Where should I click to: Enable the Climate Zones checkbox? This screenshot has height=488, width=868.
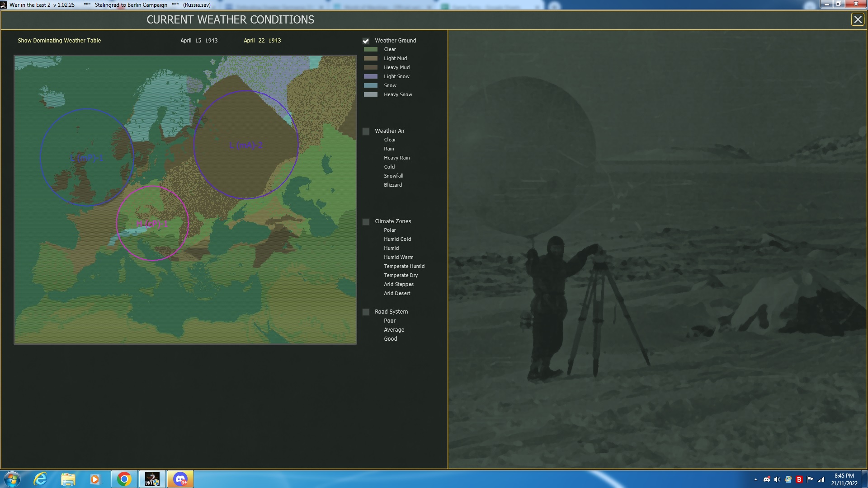tap(366, 222)
